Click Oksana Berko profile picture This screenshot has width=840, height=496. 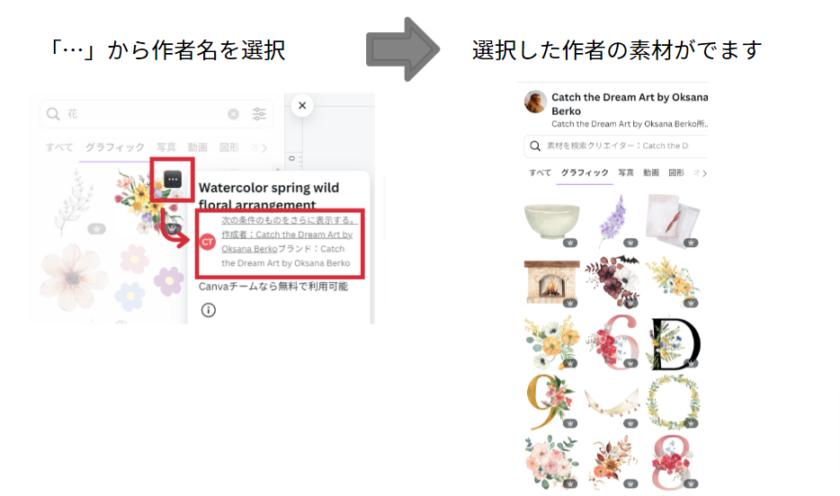click(x=535, y=101)
